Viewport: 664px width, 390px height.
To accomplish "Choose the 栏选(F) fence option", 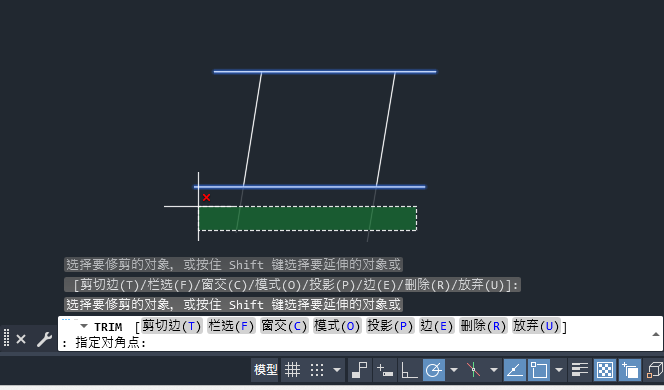I will click(x=231, y=326).
